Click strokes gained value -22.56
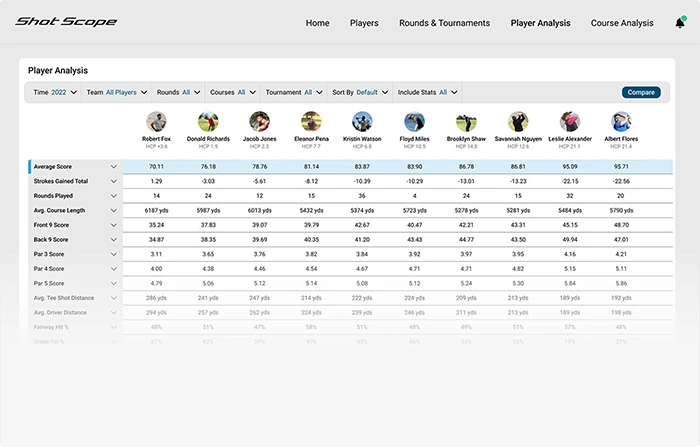The width and height of the screenshot is (700, 447). [x=621, y=181]
